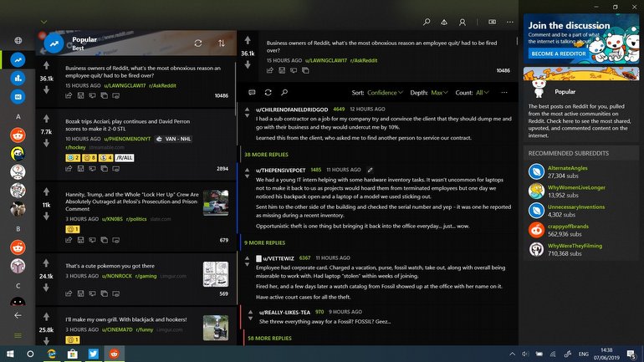The height and width of the screenshot is (362, 644).
Task: Upvote the opened post in detail pane
Action: (x=248, y=40)
